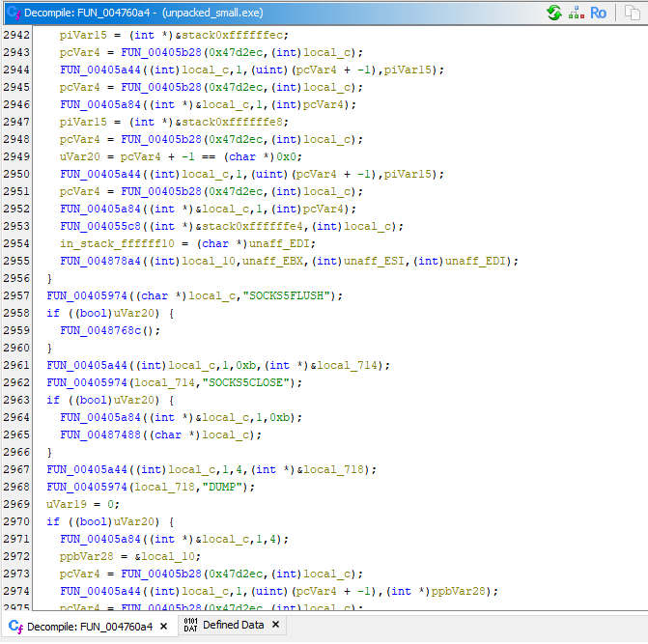Open the control flow graph icon
Screen dimensions: 648x644
click(577, 13)
